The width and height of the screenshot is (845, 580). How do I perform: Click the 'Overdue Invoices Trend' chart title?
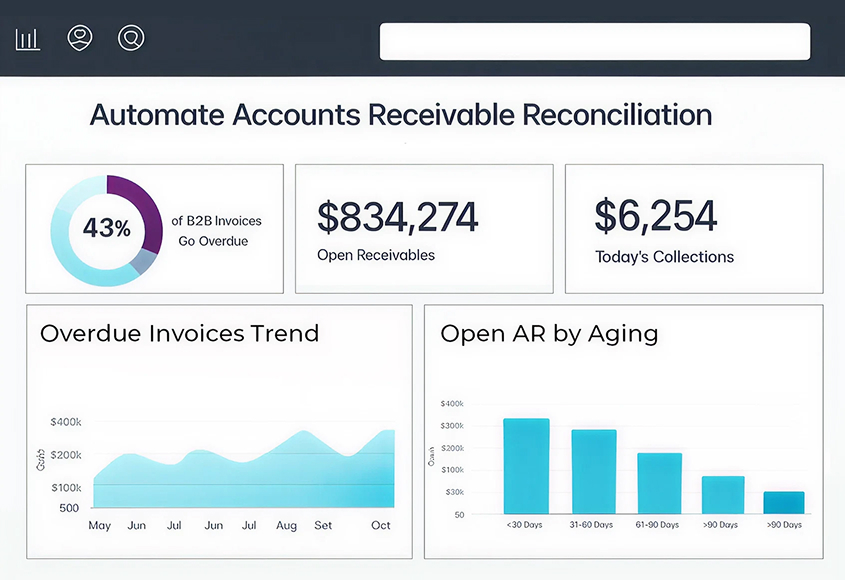179,334
